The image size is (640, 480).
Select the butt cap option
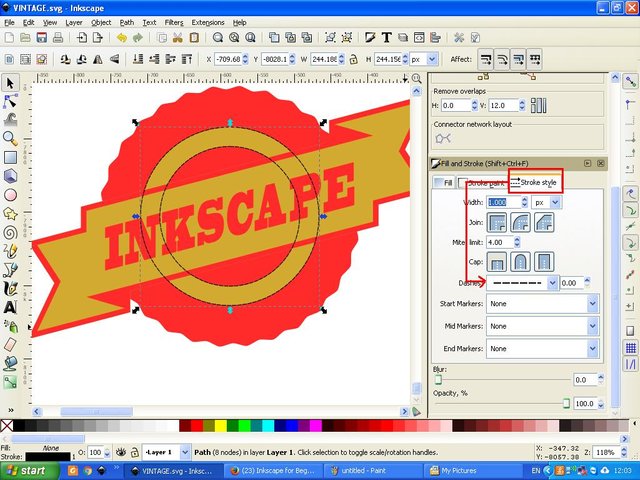[497, 262]
